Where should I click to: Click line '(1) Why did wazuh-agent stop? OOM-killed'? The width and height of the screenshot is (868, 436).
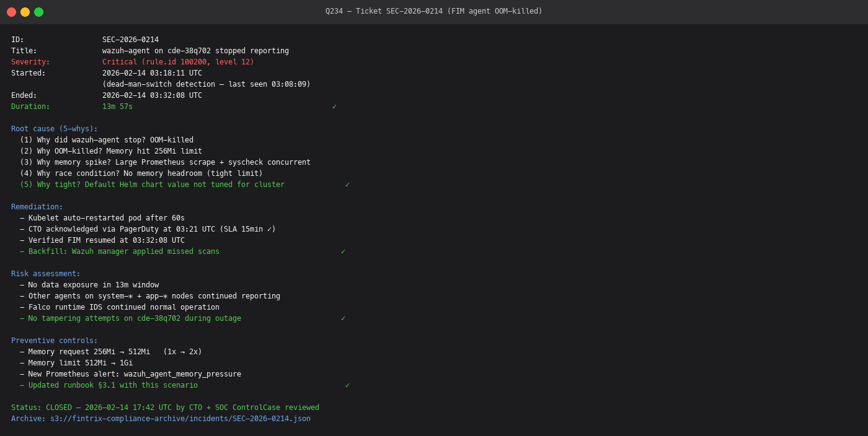pos(107,140)
